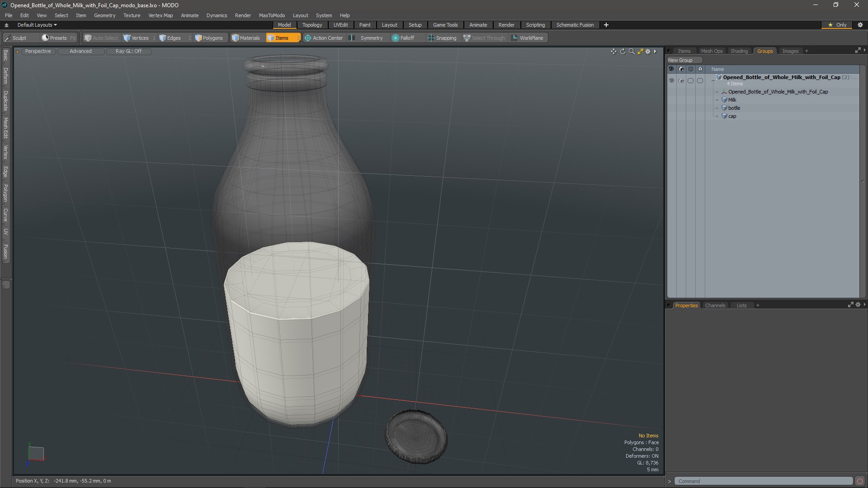This screenshot has width=868, height=488.
Task: Select the Milk mesh item
Action: point(732,100)
